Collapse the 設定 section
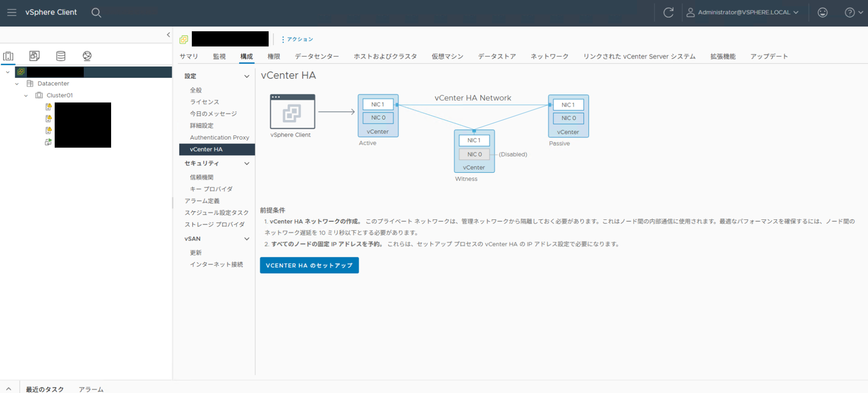 [247, 76]
